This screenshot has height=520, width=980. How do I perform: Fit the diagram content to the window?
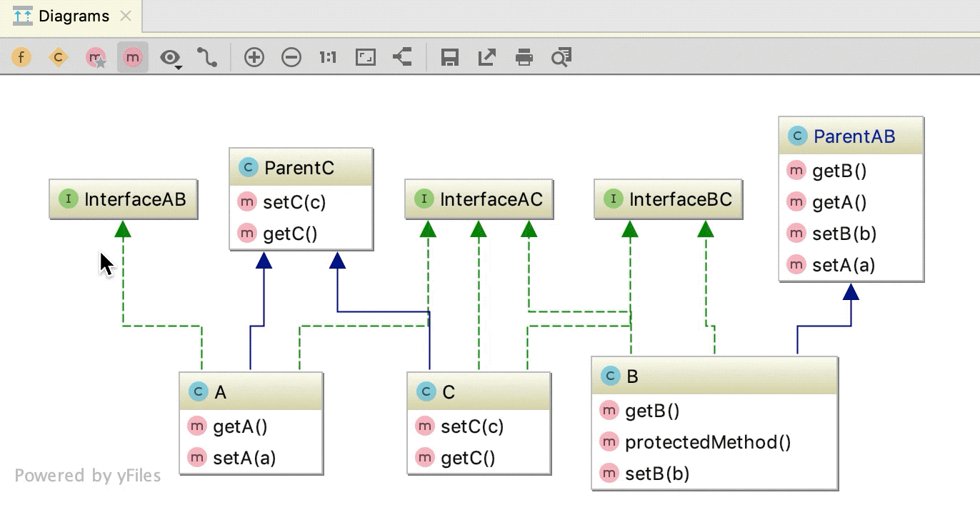(365, 56)
